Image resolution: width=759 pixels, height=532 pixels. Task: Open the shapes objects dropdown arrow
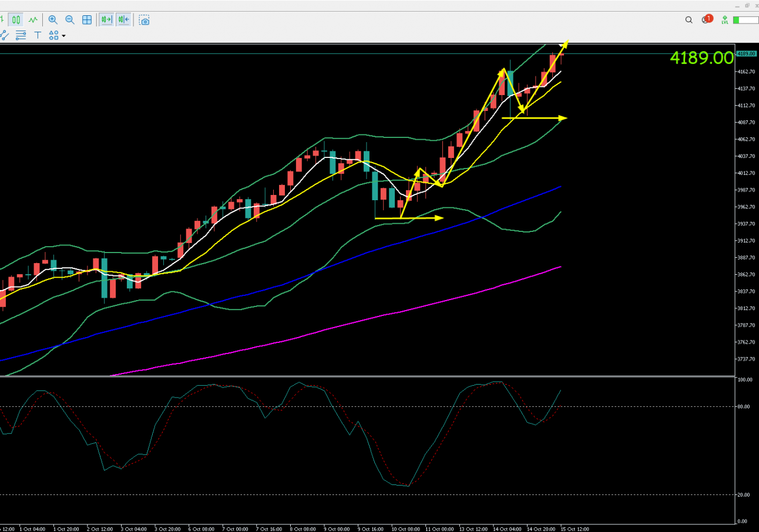point(63,36)
